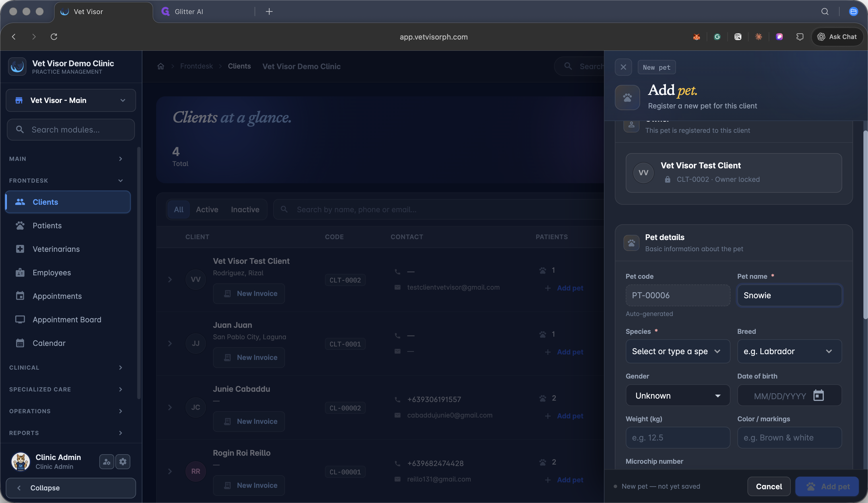Open a new browser tab with plus

tap(269, 12)
